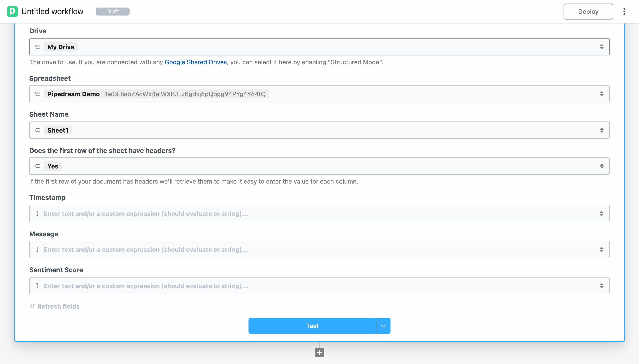Image resolution: width=639 pixels, height=364 pixels.
Task: Click the list icon in Drive field
Action: click(37, 47)
